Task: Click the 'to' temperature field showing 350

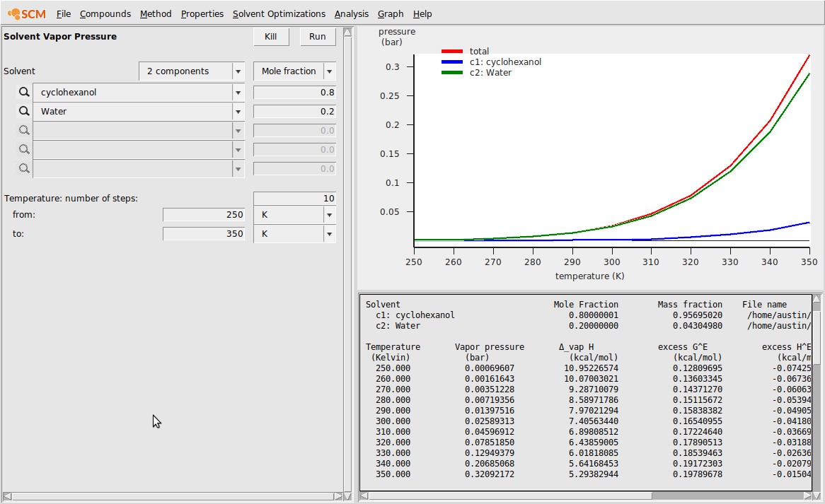Action: (204, 234)
